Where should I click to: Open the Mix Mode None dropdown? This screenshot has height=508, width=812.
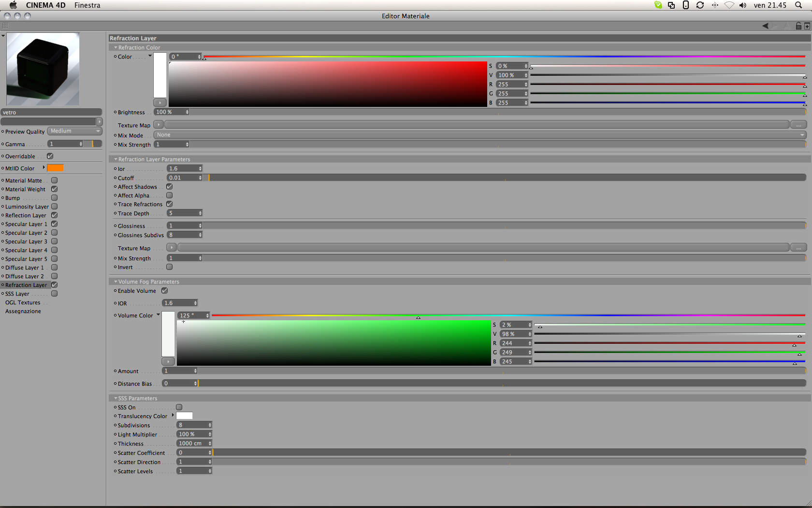click(x=480, y=135)
